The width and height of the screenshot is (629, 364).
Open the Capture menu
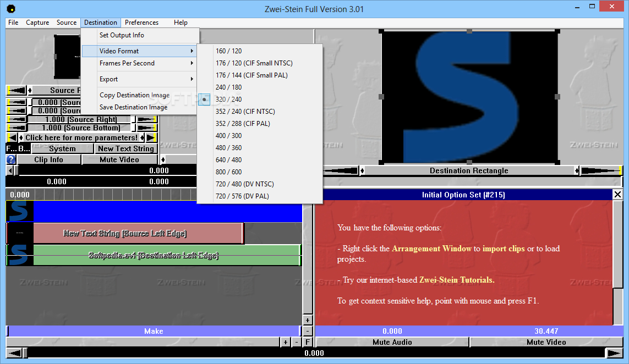pyautogui.click(x=37, y=23)
